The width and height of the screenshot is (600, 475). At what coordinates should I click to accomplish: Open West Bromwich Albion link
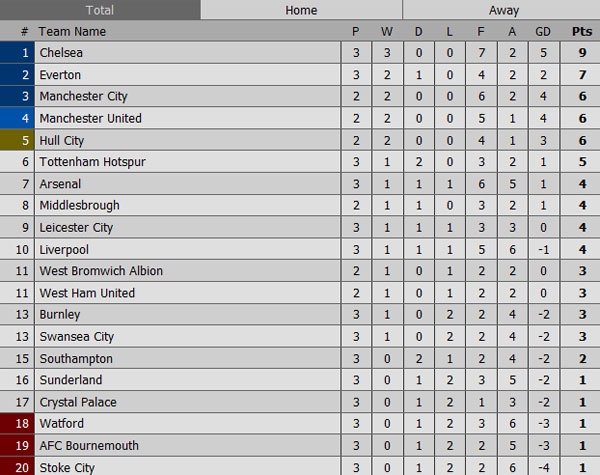pyautogui.click(x=101, y=271)
